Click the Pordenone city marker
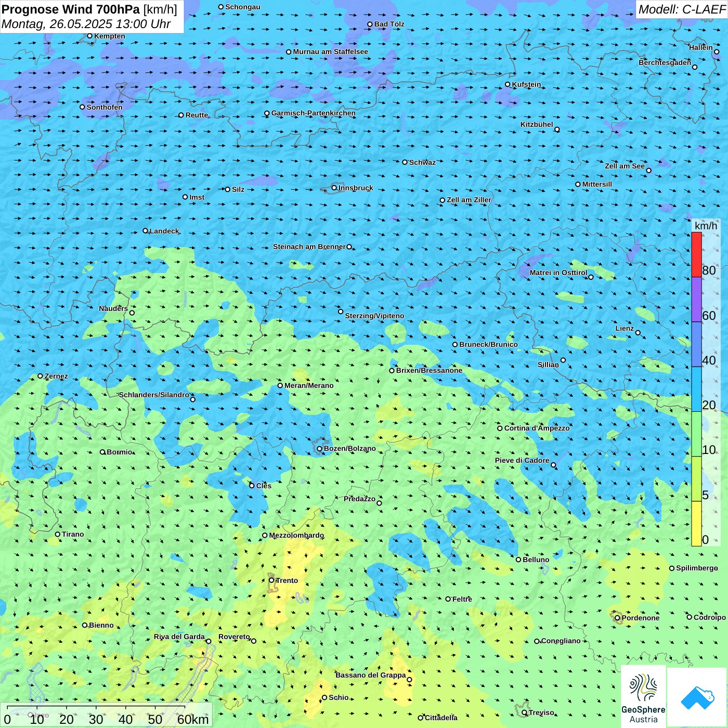The image size is (728, 728). click(x=618, y=618)
